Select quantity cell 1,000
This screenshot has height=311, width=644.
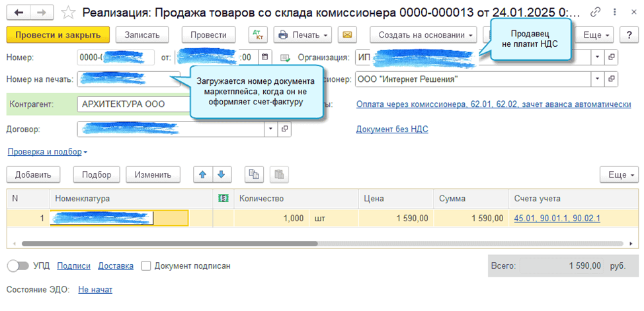272,219
